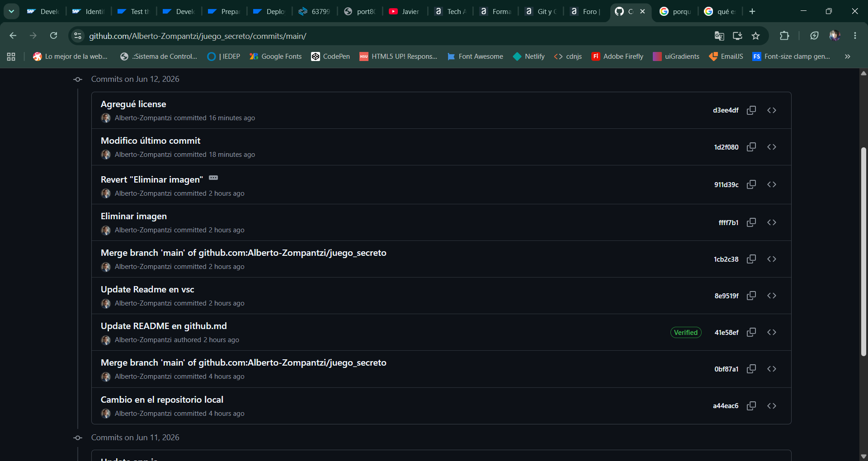Viewport: 868px width, 461px height.
Task: Browse repository at commit 1d2f080
Action: 772,147
